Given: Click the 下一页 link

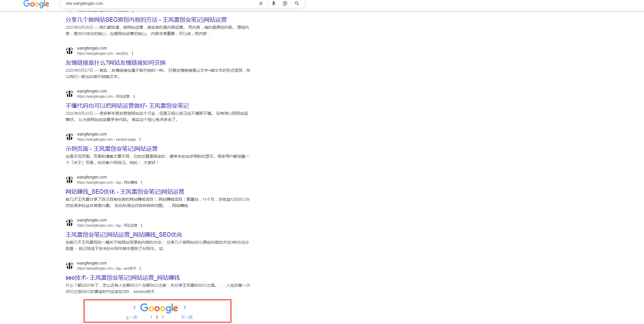Looking at the screenshot, I should tap(187, 317).
